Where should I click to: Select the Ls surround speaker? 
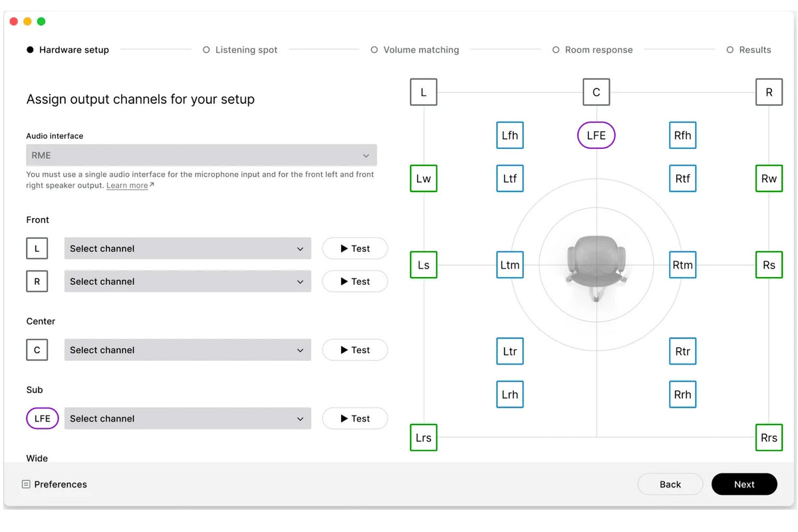pyautogui.click(x=424, y=265)
